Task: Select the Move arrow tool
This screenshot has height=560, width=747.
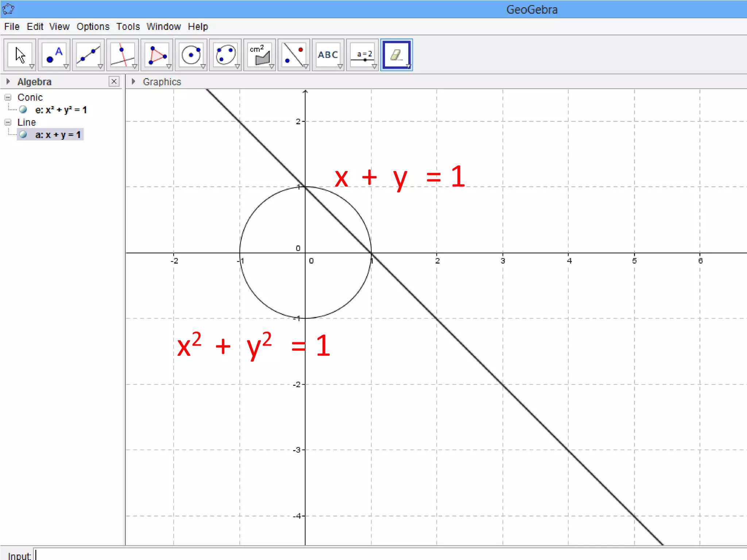Action: [x=20, y=55]
